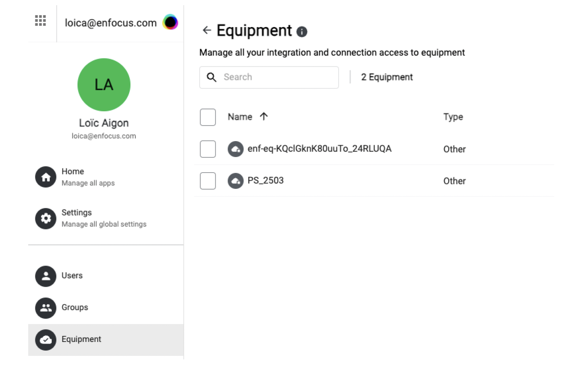The height and width of the screenshot is (369, 588).
Task: Click the Search equipment input field
Action: click(x=269, y=77)
